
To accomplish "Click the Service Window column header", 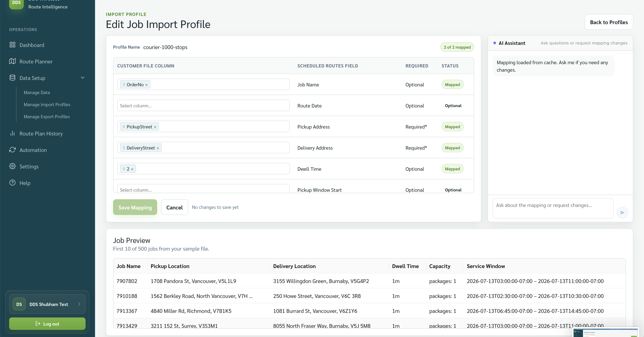I will 486,266.
